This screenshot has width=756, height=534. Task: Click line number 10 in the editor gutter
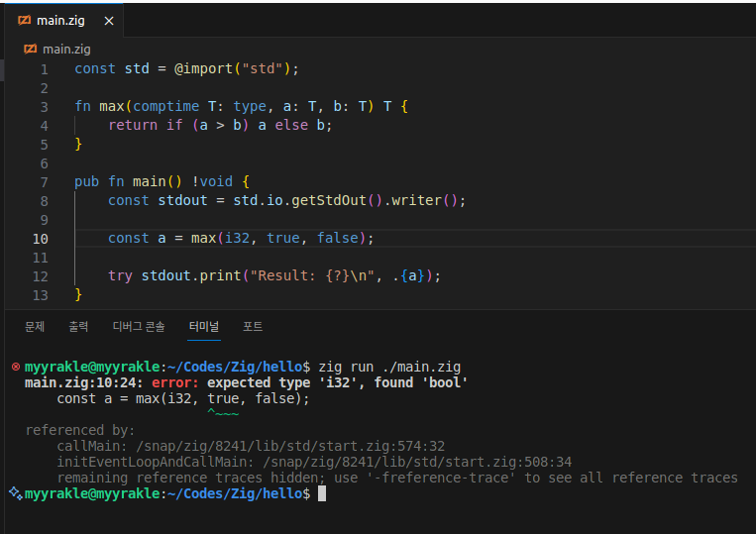[41, 238]
